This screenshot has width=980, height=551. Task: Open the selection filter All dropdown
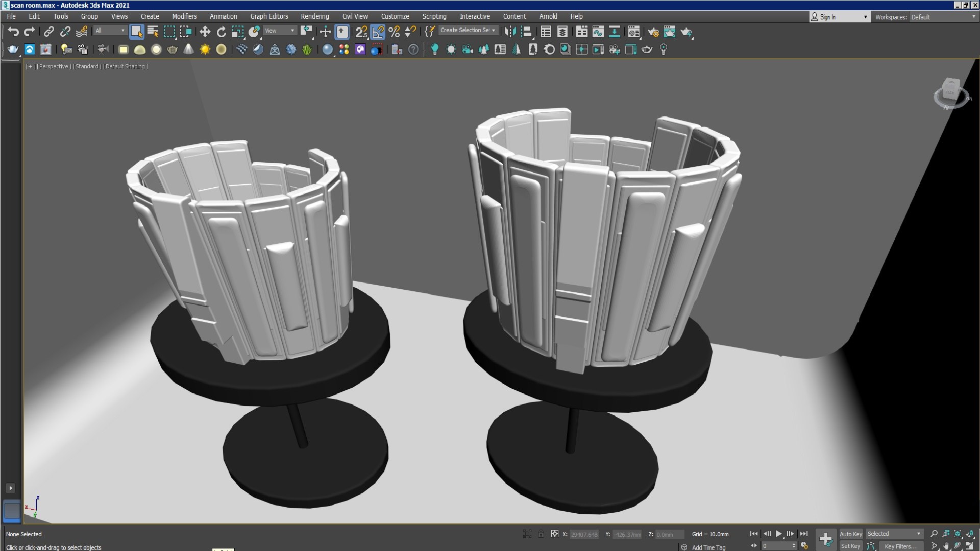pos(110,31)
